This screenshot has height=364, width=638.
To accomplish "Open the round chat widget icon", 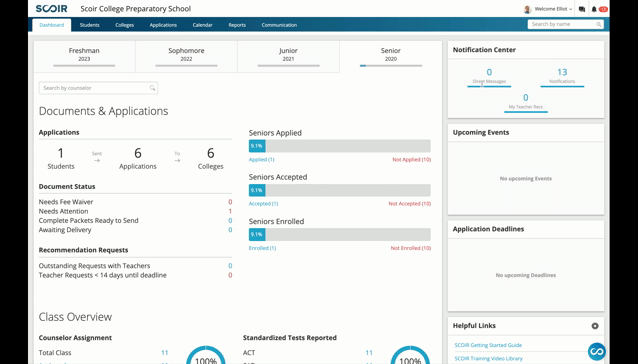I will [596, 351].
